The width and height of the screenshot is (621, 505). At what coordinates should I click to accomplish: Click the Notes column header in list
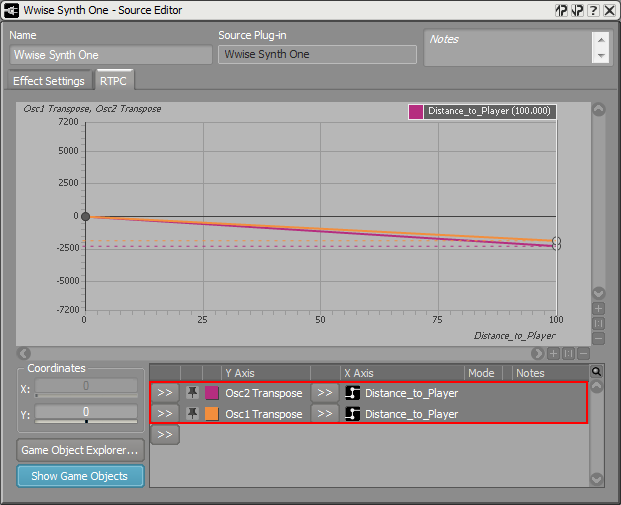pyautogui.click(x=550, y=373)
